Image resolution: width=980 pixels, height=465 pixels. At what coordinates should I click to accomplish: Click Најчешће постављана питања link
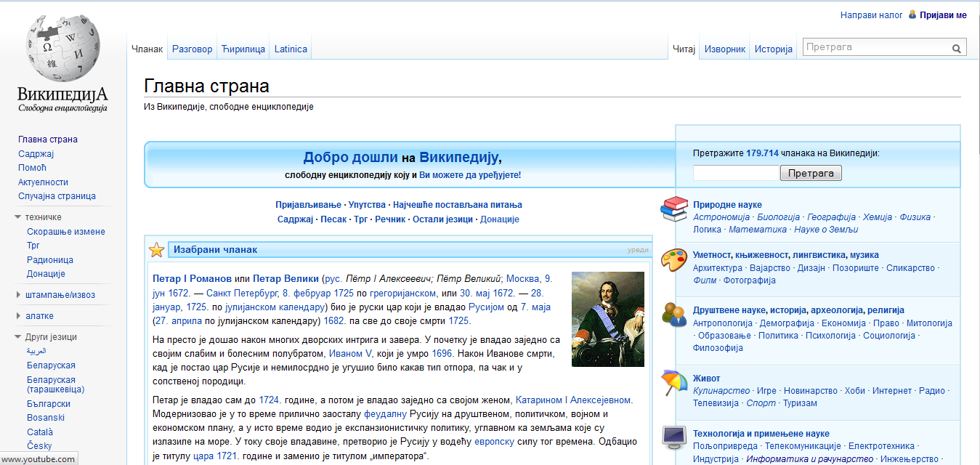coord(457,205)
